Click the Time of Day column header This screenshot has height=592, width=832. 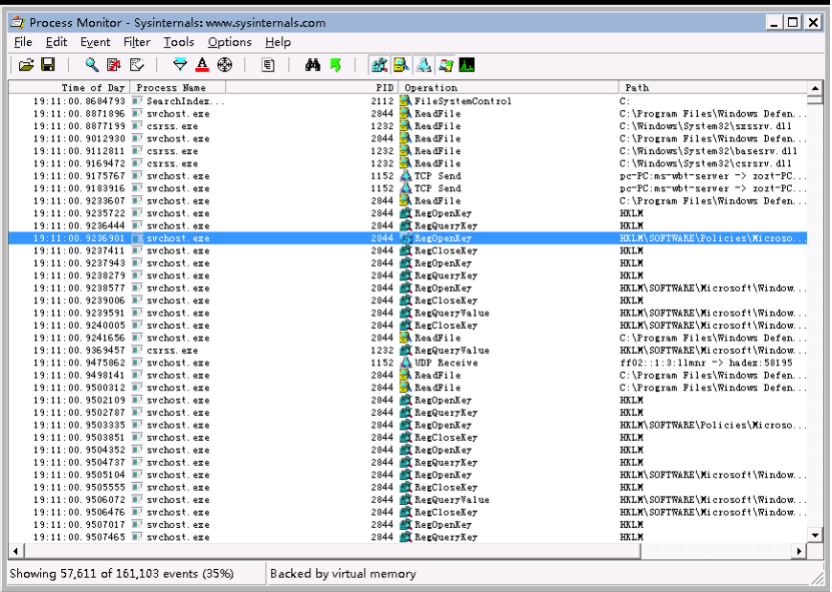[70, 88]
